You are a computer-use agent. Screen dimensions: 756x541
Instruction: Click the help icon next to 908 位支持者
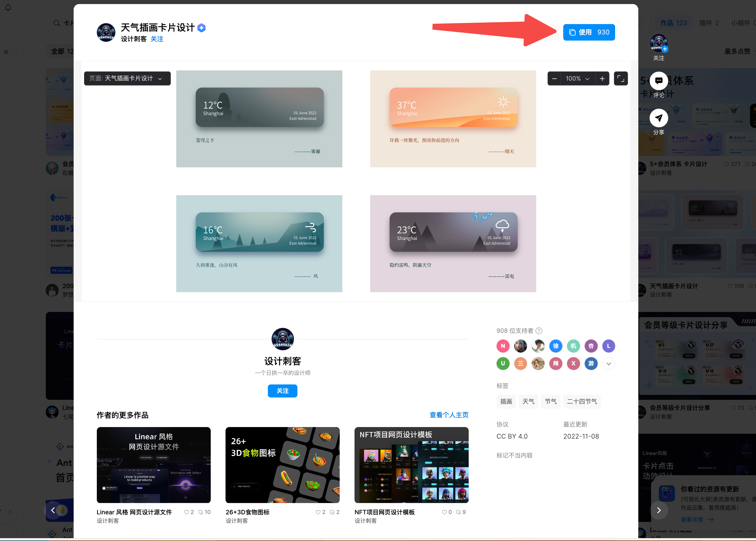tap(539, 331)
